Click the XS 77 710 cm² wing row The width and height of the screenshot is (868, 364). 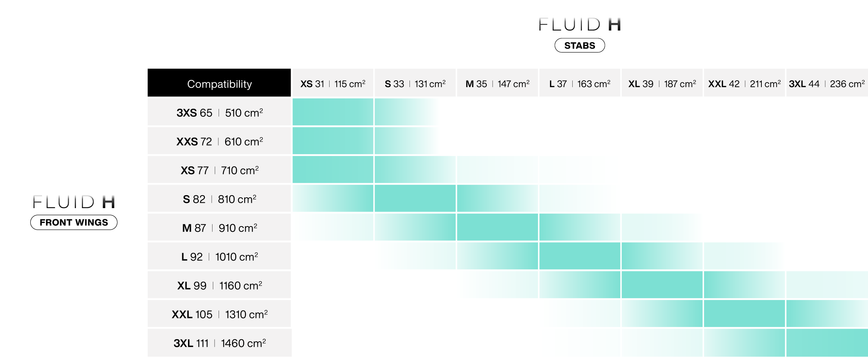219,170
